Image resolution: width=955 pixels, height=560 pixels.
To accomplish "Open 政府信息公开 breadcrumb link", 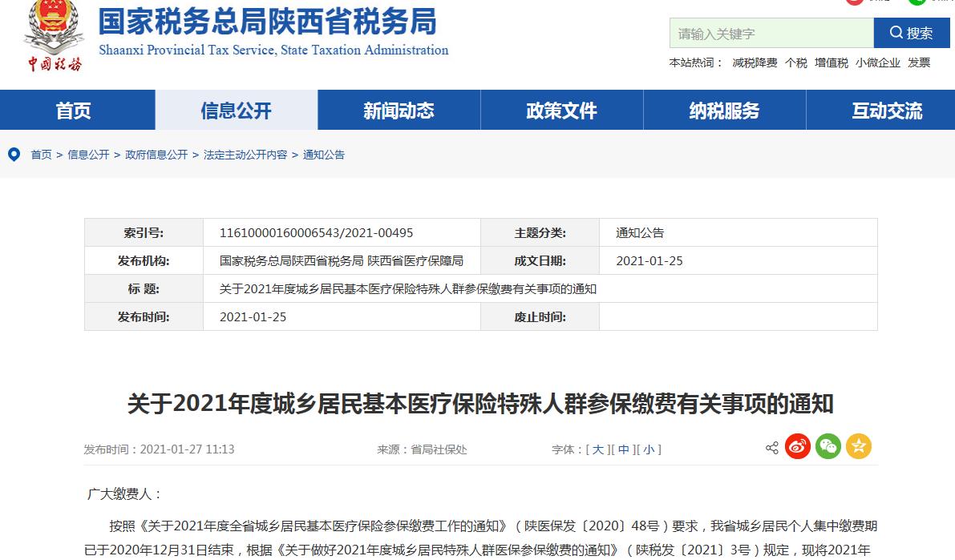I will tap(156, 155).
